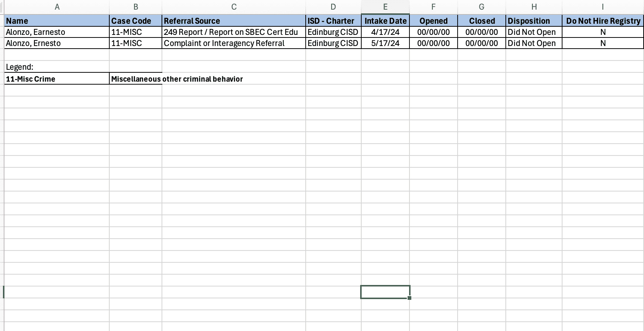Click the column E header letter
Screen dimensions: 644x331
pyautogui.click(x=385, y=7)
